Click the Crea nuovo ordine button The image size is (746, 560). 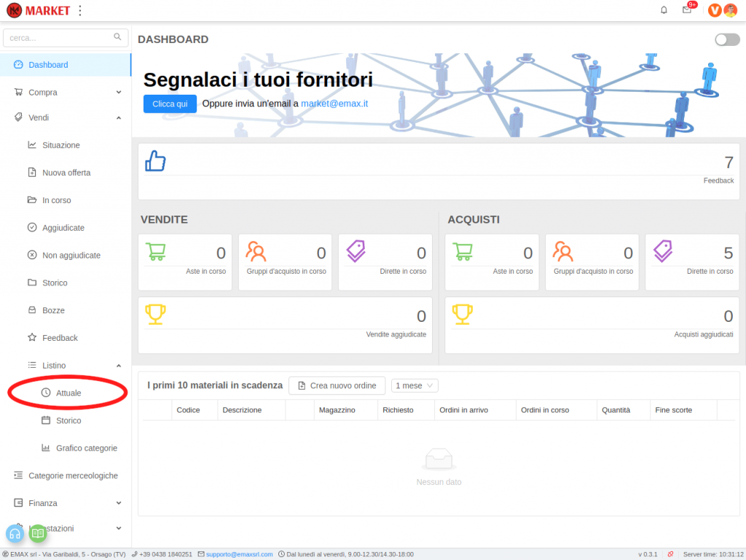pyautogui.click(x=337, y=386)
